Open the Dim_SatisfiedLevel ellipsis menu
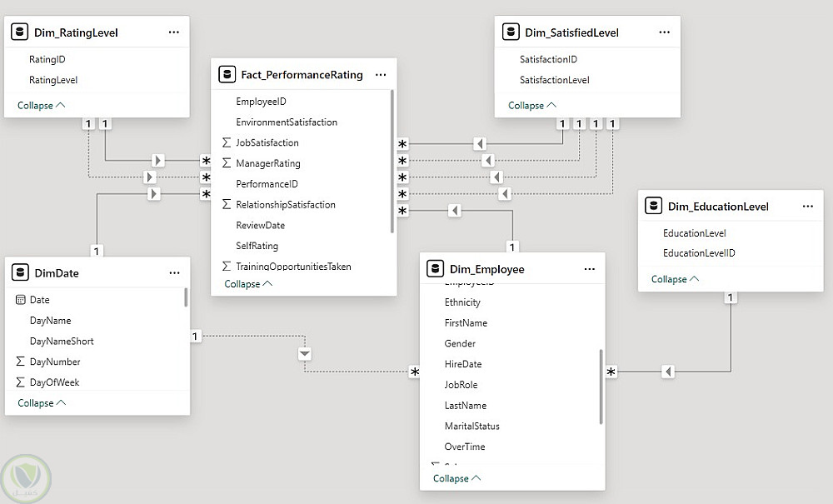Viewport: 833px width, 504px height. [x=664, y=32]
